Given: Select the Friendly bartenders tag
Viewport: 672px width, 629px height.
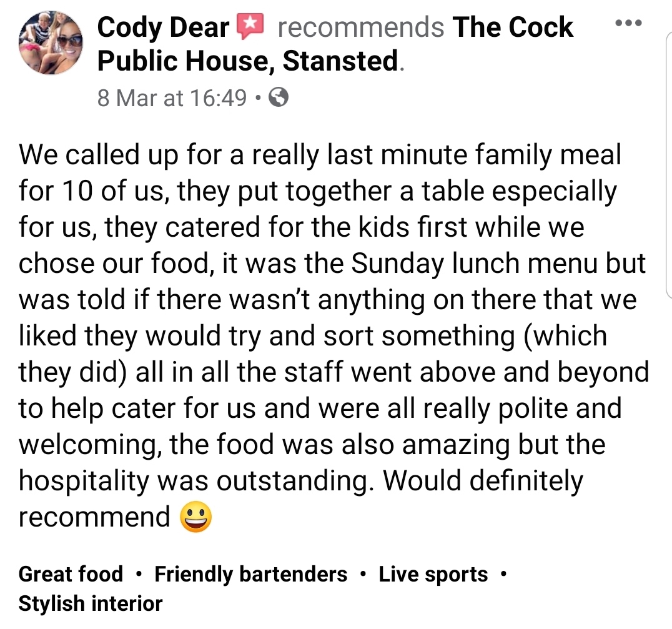Looking at the screenshot, I should pyautogui.click(x=250, y=573).
